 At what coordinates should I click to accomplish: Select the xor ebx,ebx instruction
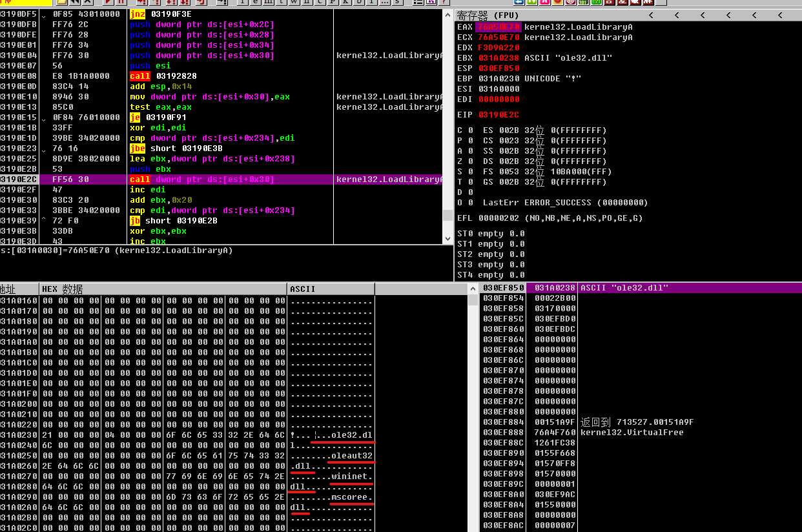pyautogui.click(x=158, y=231)
